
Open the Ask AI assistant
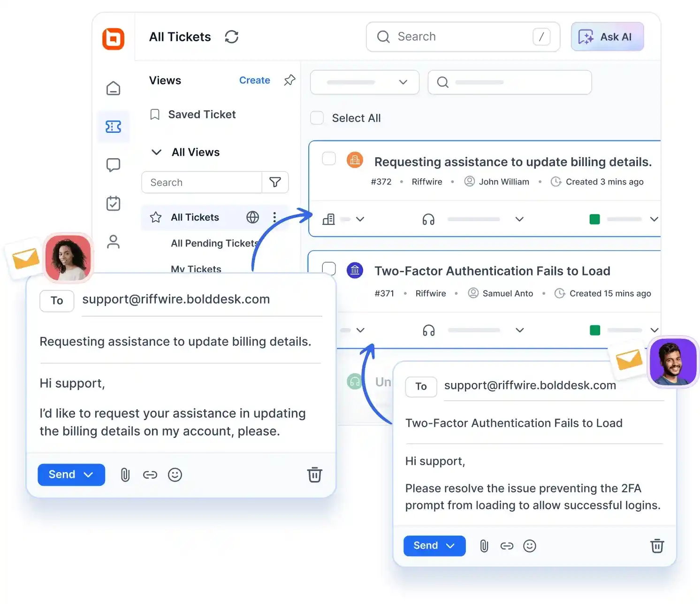coord(607,37)
